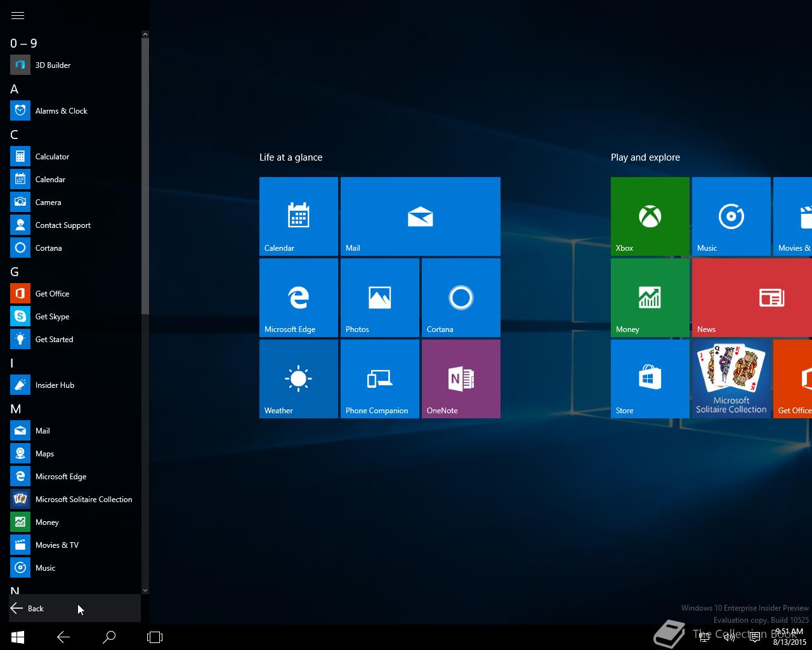The image size is (812, 650).
Task: Click the taskbar clock and date
Action: pos(789,637)
